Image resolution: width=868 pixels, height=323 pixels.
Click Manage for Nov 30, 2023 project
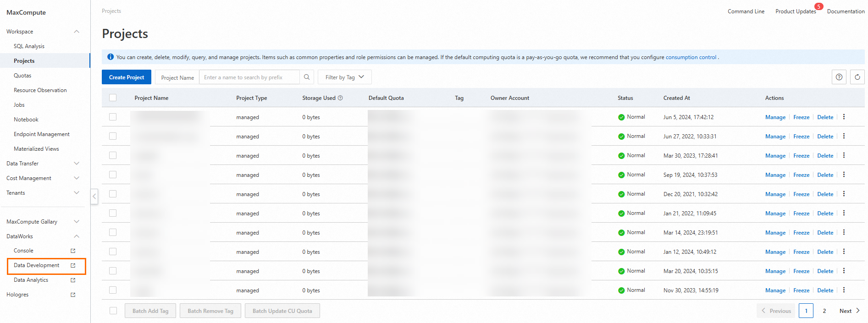coord(775,290)
